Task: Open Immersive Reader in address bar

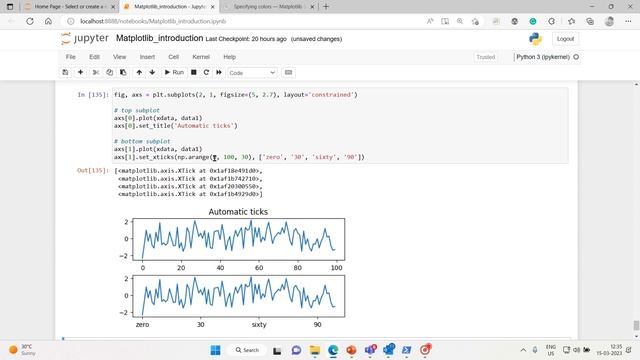Action: pyautogui.click(x=445, y=21)
